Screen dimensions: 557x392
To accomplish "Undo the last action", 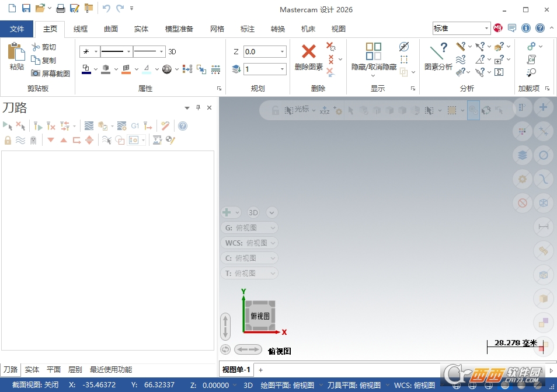I will [106, 8].
